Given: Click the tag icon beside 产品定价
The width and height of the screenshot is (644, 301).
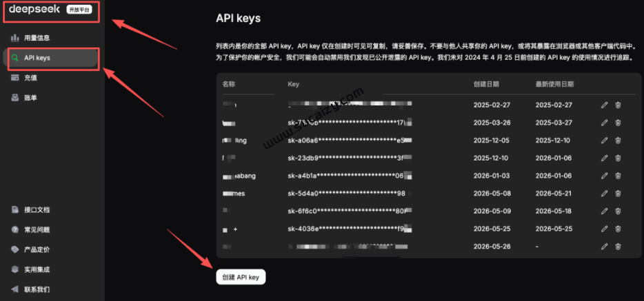Looking at the screenshot, I should (x=15, y=249).
